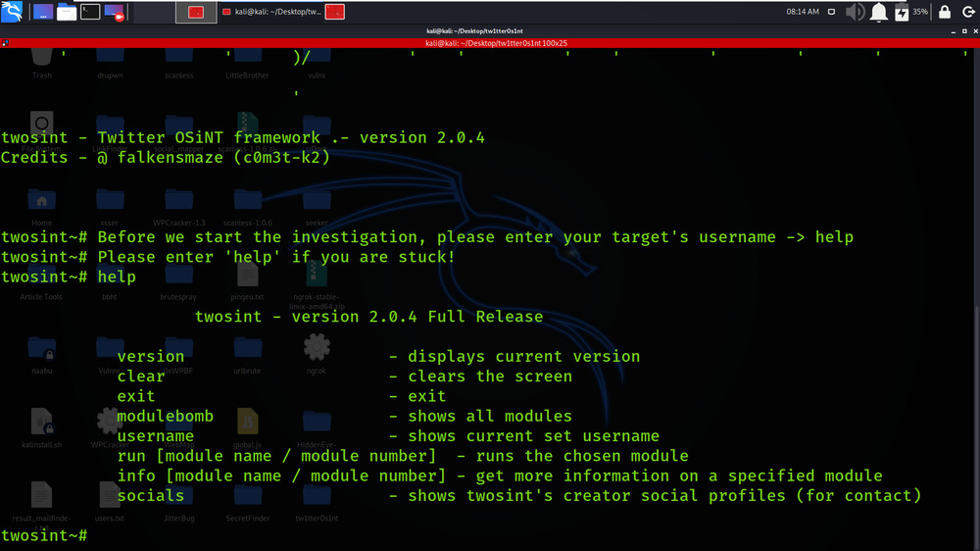Click 'info [module name / module number]' text
This screenshot has width=980, height=551.
coord(281,476)
